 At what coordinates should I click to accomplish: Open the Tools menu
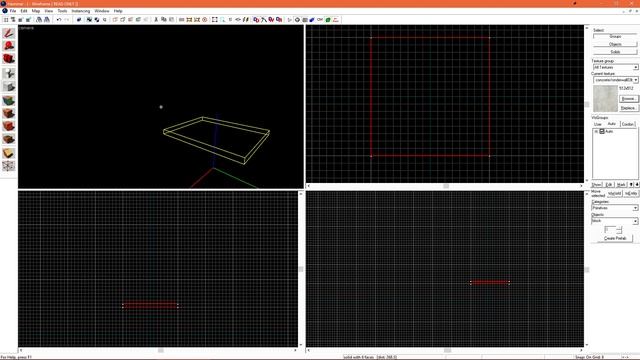62,11
